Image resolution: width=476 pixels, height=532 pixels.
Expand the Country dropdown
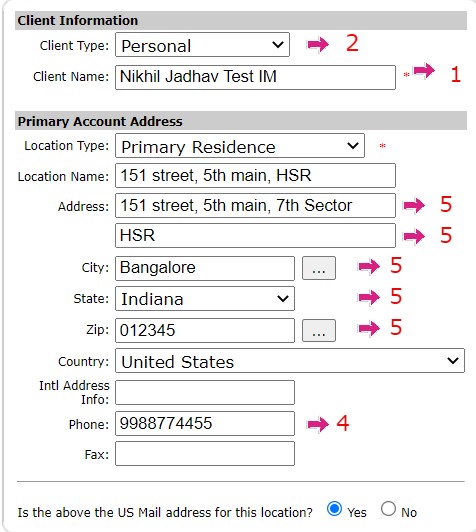[x=290, y=361]
